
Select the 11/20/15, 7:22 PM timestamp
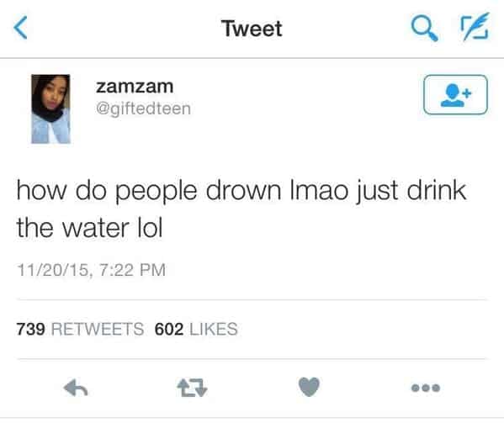coord(91,270)
